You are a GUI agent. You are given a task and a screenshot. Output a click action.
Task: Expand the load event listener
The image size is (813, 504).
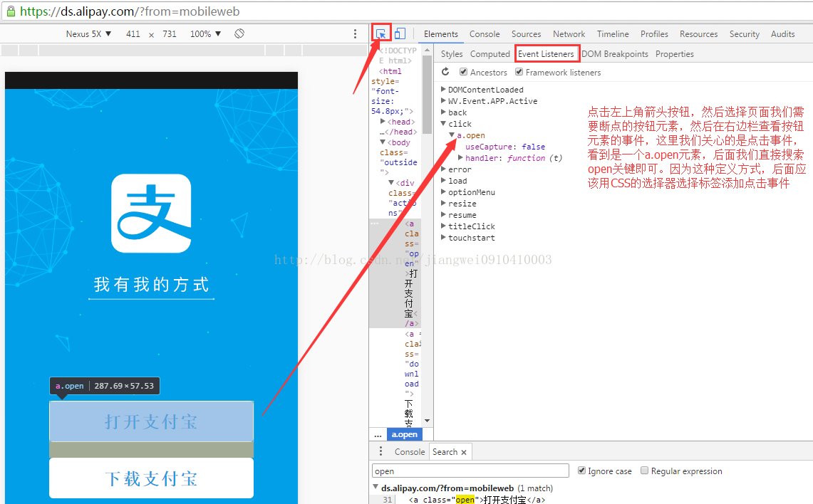pos(443,180)
